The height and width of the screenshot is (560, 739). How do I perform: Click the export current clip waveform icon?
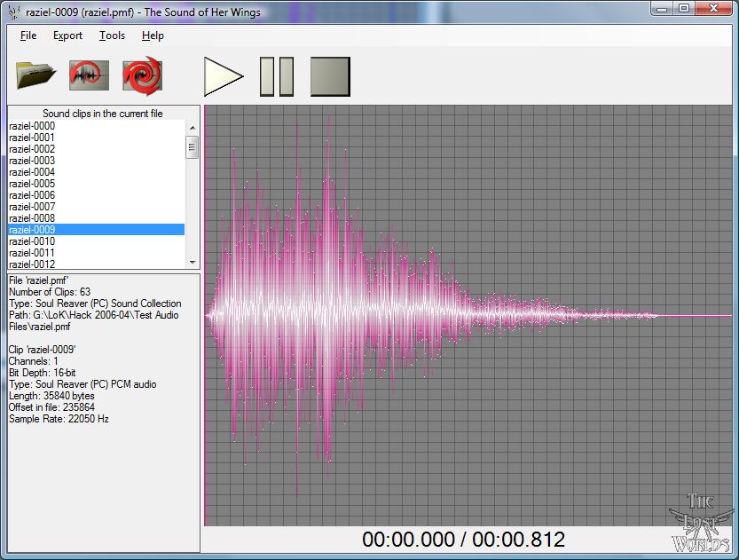[89, 75]
